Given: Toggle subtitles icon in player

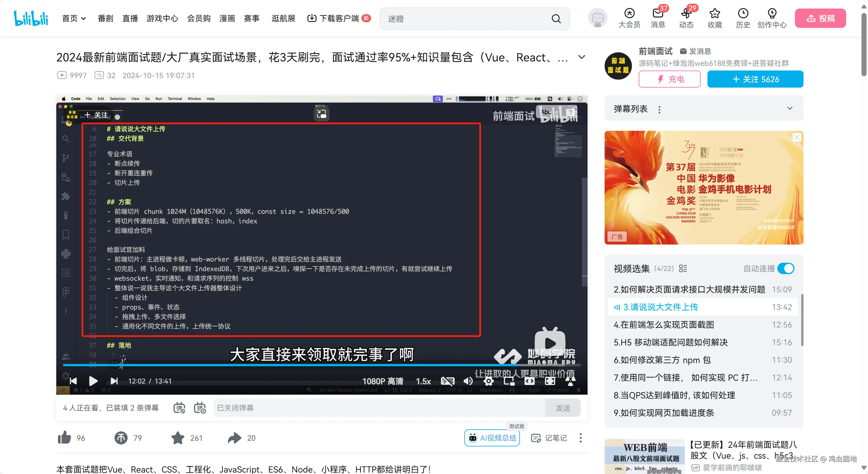Looking at the screenshot, I should coord(447,381).
